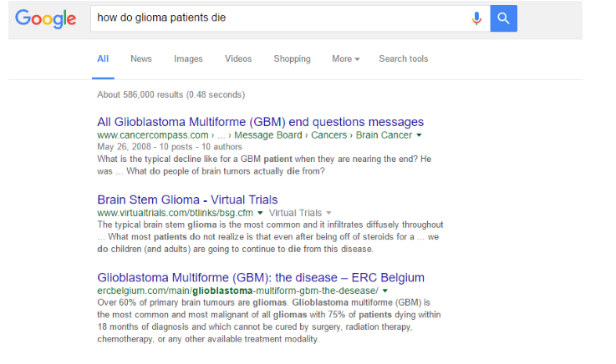Open the Shopping tab

click(292, 59)
